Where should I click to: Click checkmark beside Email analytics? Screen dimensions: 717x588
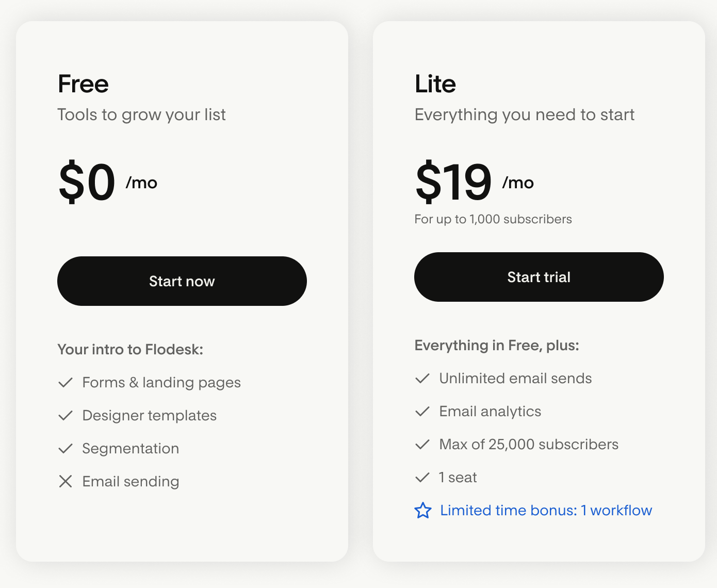[x=422, y=412]
